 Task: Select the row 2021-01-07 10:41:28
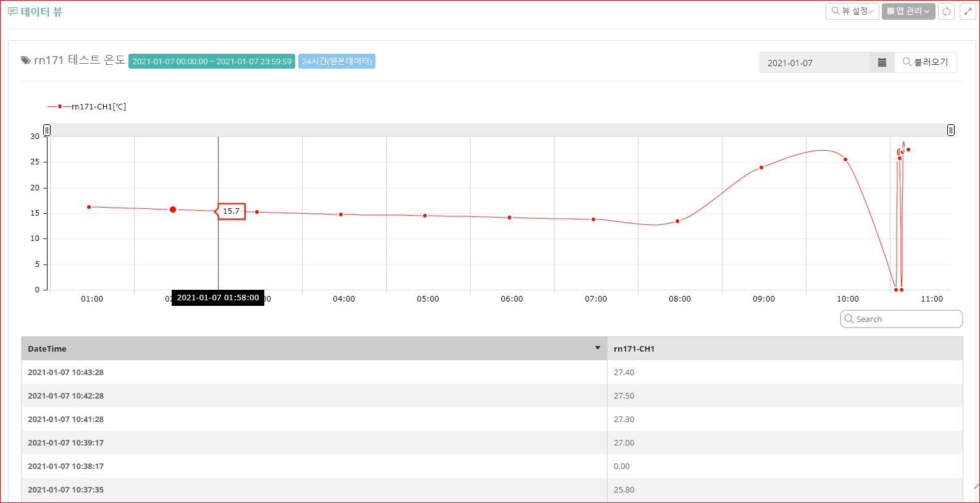(x=492, y=419)
